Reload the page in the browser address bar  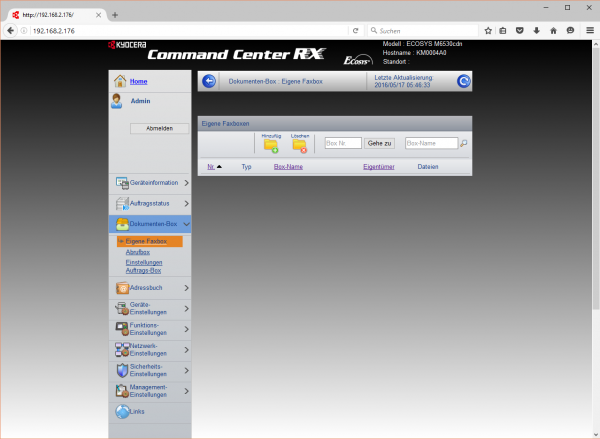tap(356, 31)
